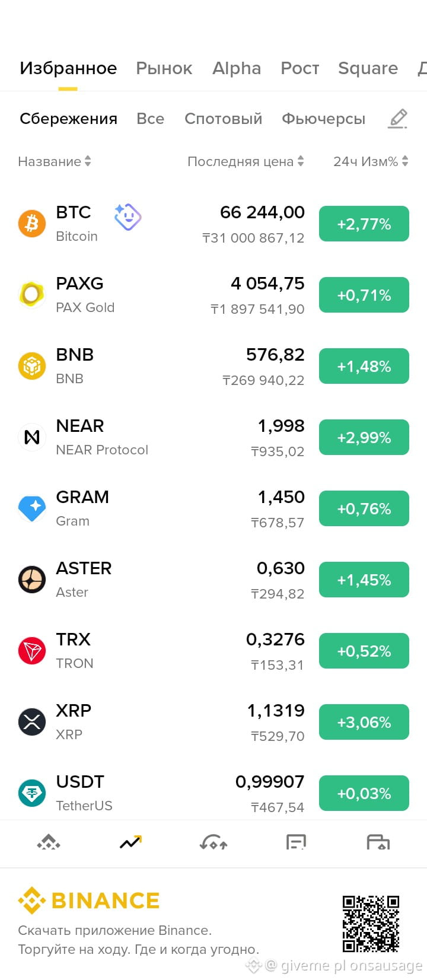Tap the XRP coin logo

coord(32,722)
